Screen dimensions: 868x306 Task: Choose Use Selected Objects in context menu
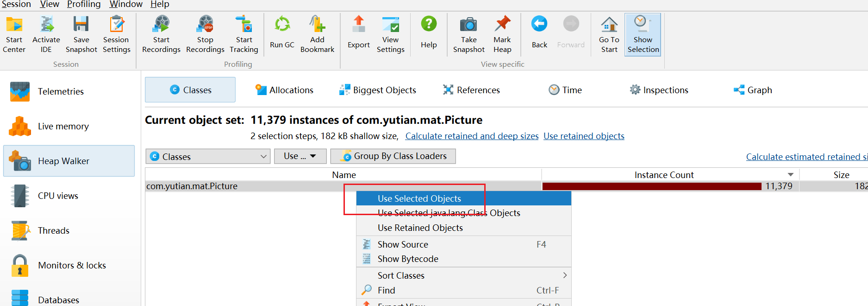tap(419, 198)
